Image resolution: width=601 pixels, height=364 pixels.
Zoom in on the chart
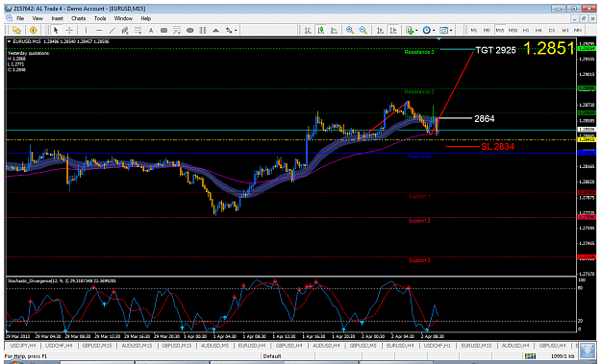350,30
